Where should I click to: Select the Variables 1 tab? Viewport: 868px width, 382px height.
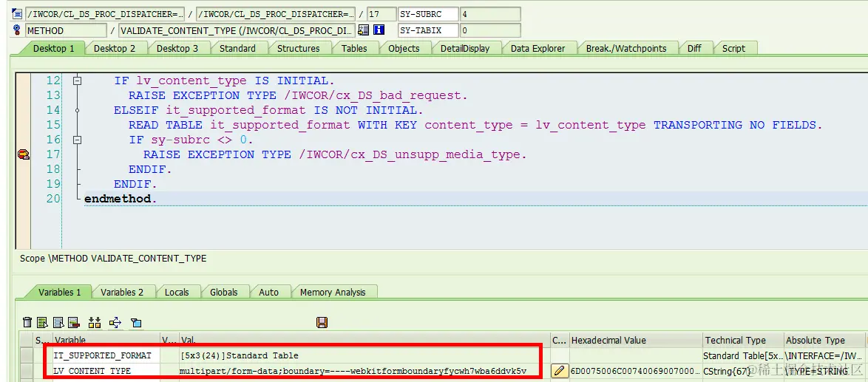point(60,292)
